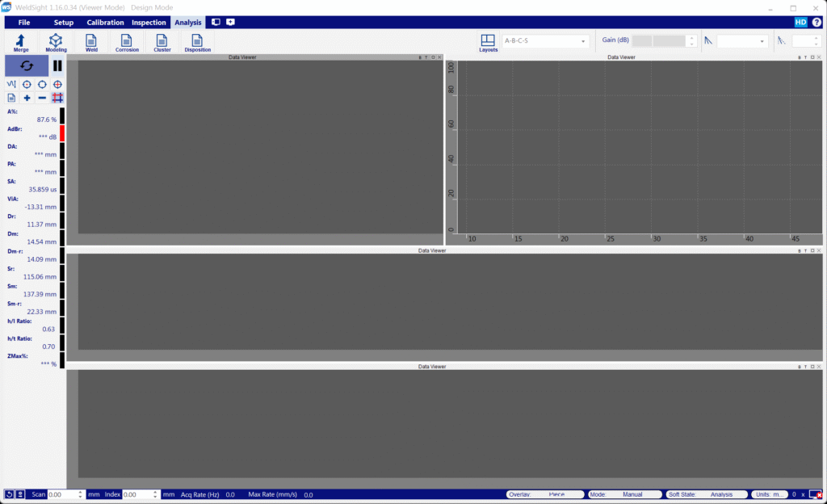Click the document report icon in sidebar
Image resolution: width=827 pixels, height=504 pixels.
coord(11,98)
